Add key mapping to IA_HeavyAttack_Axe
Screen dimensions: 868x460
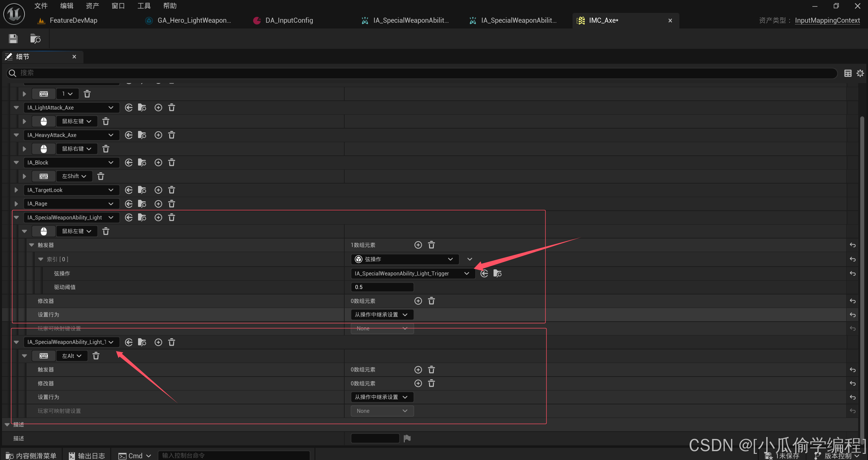point(158,135)
